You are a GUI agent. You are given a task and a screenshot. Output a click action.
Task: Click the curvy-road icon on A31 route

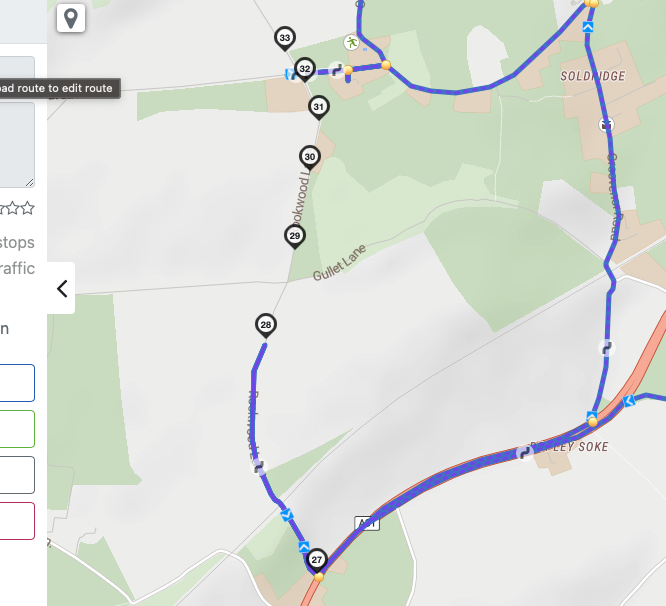click(x=525, y=453)
